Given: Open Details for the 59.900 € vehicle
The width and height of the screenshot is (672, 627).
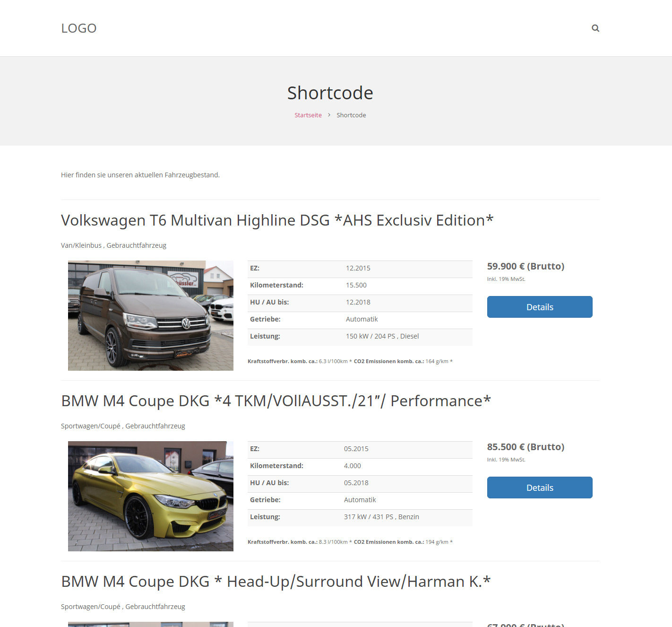Looking at the screenshot, I should (x=540, y=307).
